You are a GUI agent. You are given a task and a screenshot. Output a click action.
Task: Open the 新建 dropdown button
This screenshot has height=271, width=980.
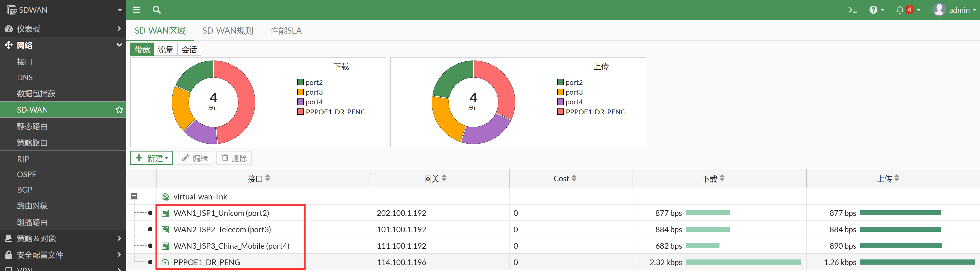click(151, 158)
